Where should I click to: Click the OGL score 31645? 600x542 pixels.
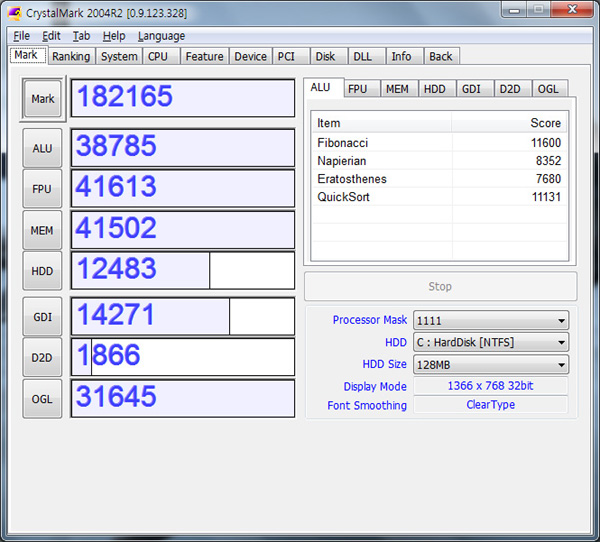pos(183,398)
